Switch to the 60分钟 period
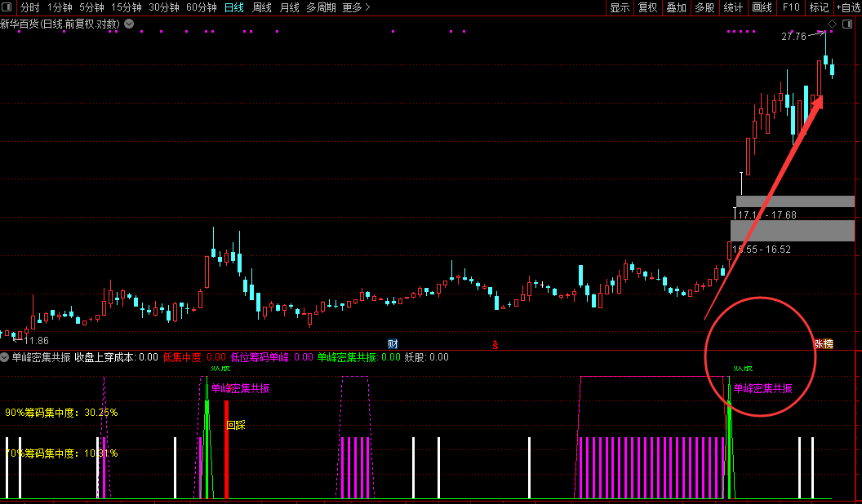 point(201,7)
